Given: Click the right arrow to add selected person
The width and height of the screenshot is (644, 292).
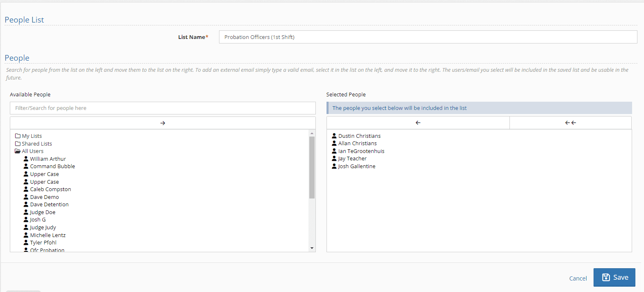Looking at the screenshot, I should click(x=163, y=123).
